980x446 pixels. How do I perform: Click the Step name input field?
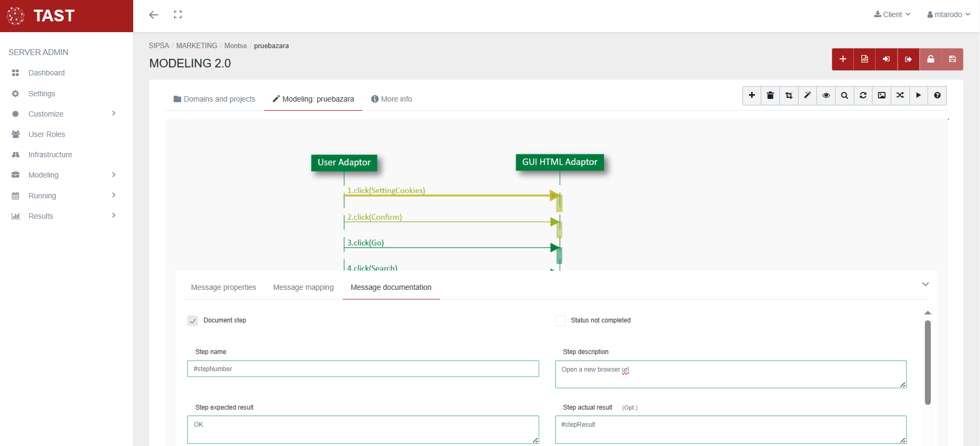pyautogui.click(x=363, y=369)
